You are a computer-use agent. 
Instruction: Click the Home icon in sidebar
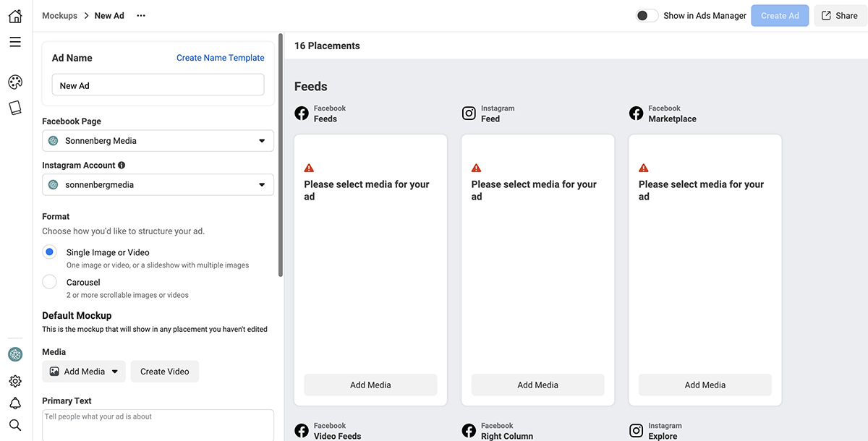(15, 16)
